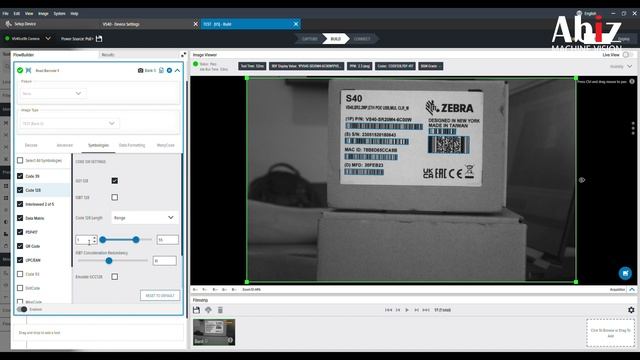Screen dimensions: 640x360
Task: Click the ISBT Concatenation Redundancy slider handle
Action: [x=109, y=260]
